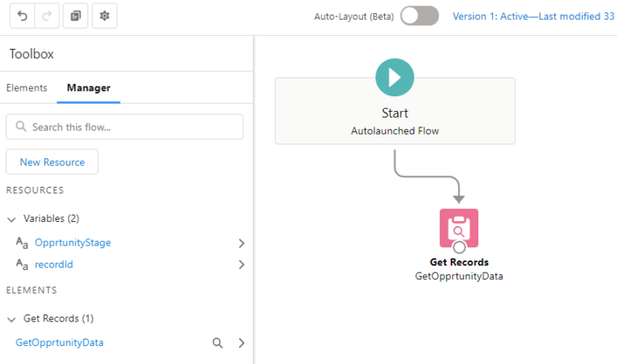The width and height of the screenshot is (617, 364).
Task: Click the Undo arrow icon
Action: tap(22, 16)
